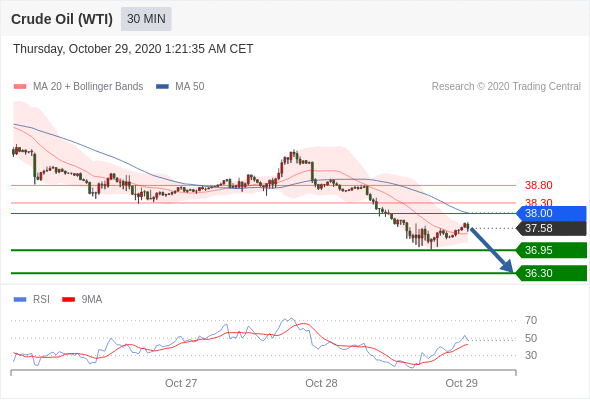The width and height of the screenshot is (590, 400).
Task: Click the RSI 70 level label
Action: click(531, 320)
